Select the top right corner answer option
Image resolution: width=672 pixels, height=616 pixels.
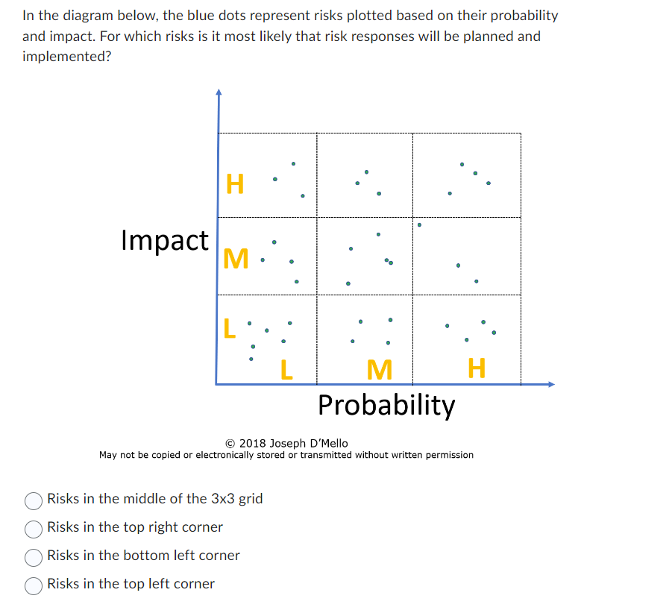pyautogui.click(x=33, y=529)
